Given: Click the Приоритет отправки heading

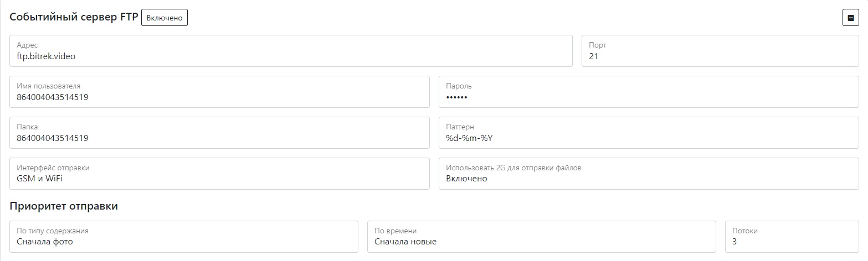Looking at the screenshot, I should [64, 206].
